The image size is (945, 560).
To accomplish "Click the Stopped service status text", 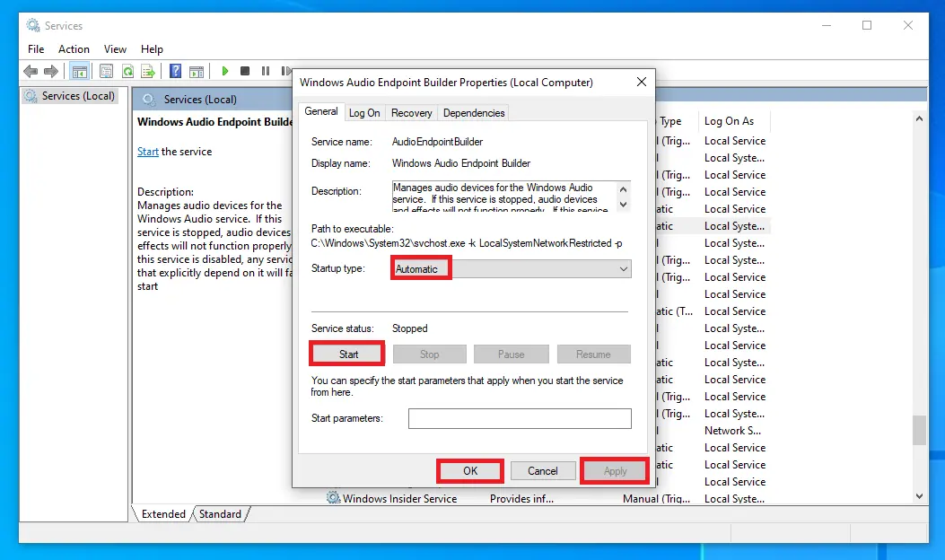I will click(410, 328).
